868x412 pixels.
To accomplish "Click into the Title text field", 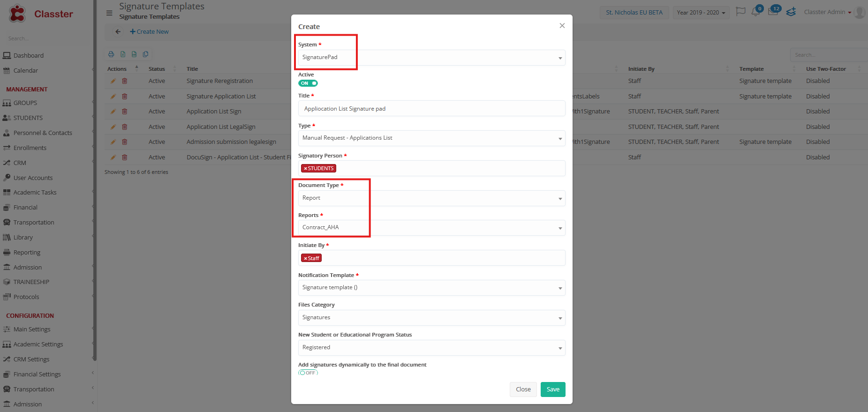I will tap(431, 109).
